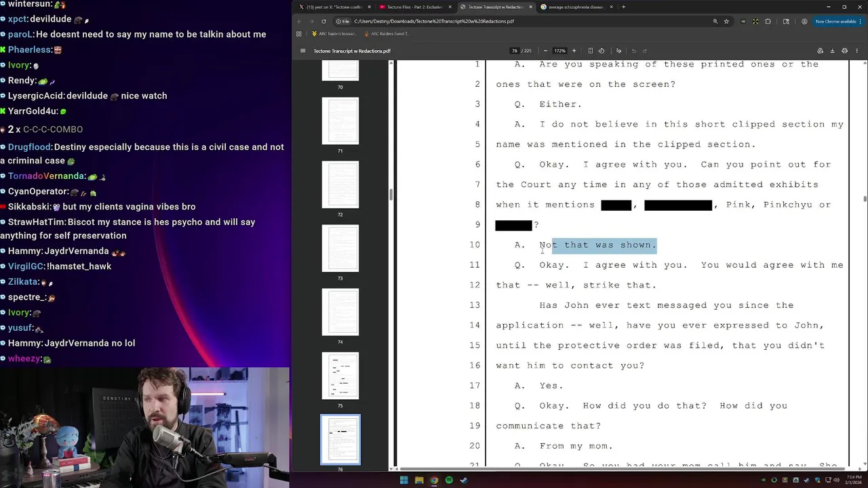Open Chrome extensions puzzle icon

(768, 21)
